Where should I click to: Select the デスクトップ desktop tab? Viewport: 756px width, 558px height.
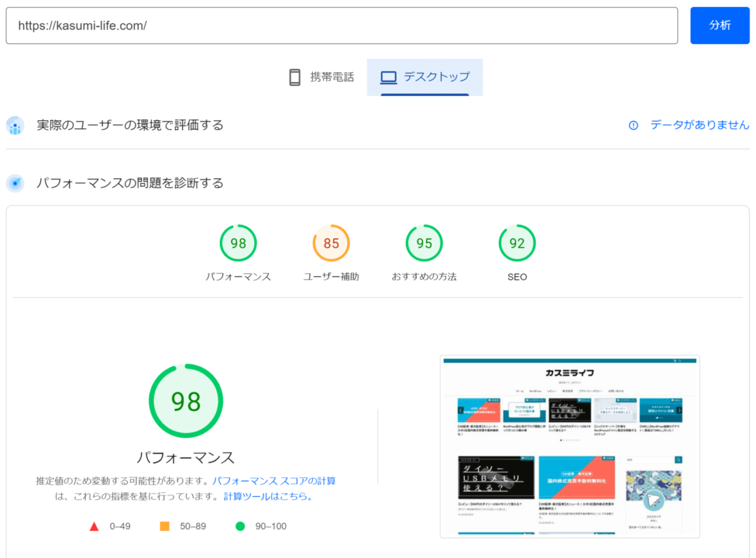425,77
